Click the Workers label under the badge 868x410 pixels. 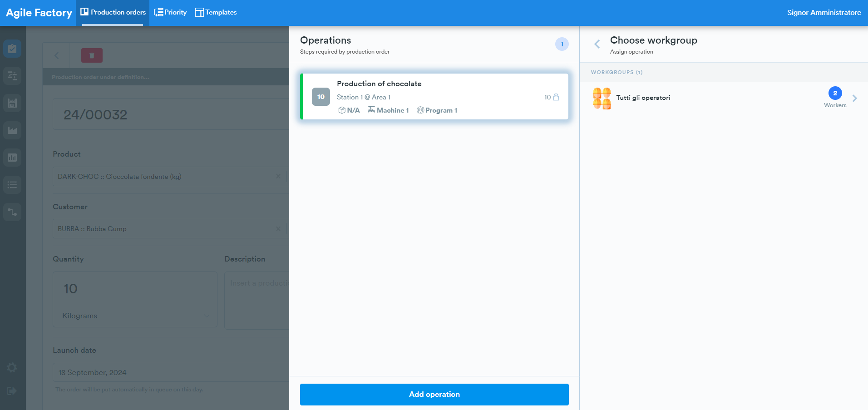(x=835, y=105)
